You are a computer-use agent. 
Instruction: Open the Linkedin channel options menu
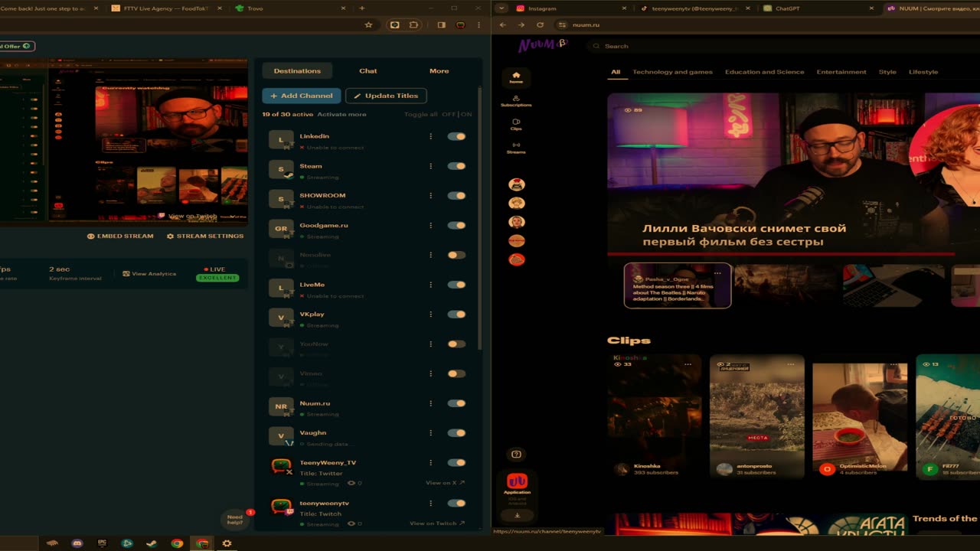(431, 136)
